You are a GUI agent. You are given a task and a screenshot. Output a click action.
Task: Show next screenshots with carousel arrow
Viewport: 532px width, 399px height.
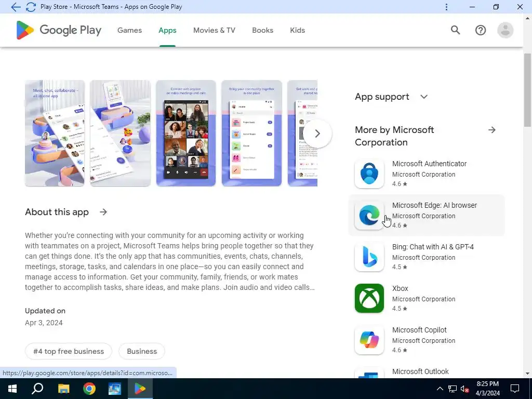[x=317, y=134]
